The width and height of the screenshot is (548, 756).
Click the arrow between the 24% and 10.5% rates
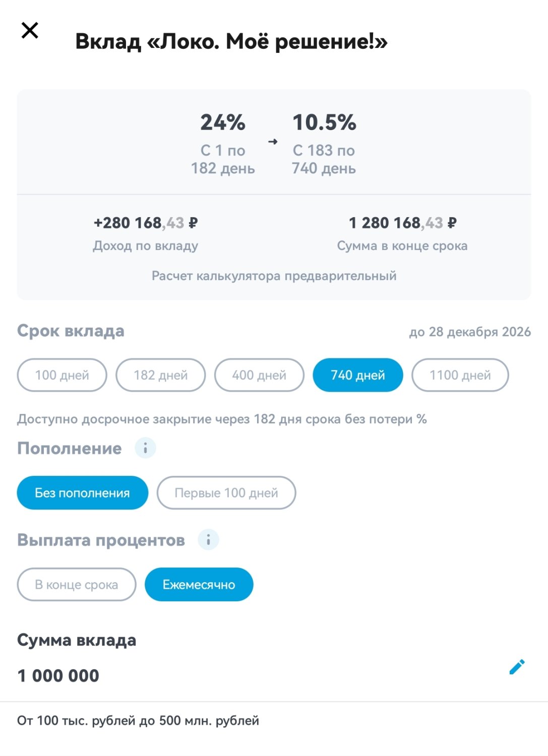click(x=273, y=142)
